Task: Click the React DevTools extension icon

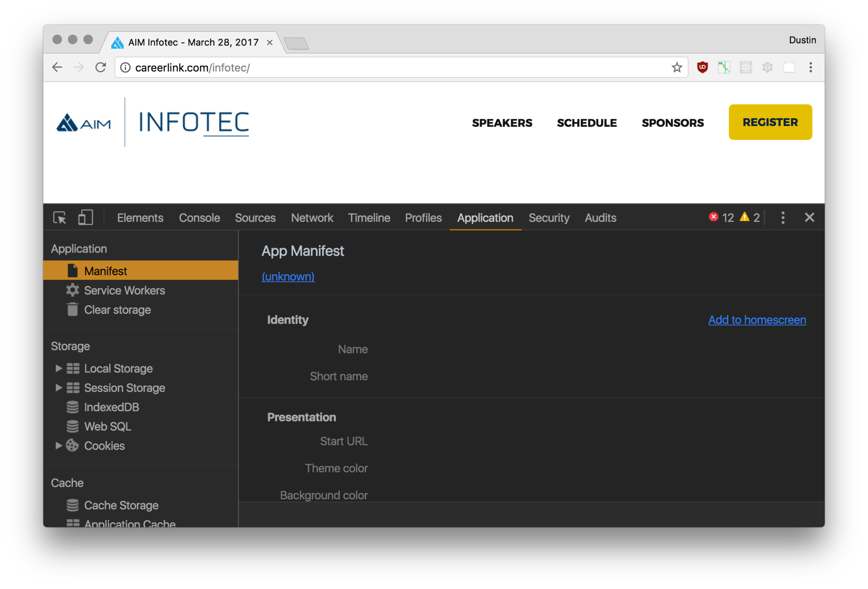Action: (745, 67)
